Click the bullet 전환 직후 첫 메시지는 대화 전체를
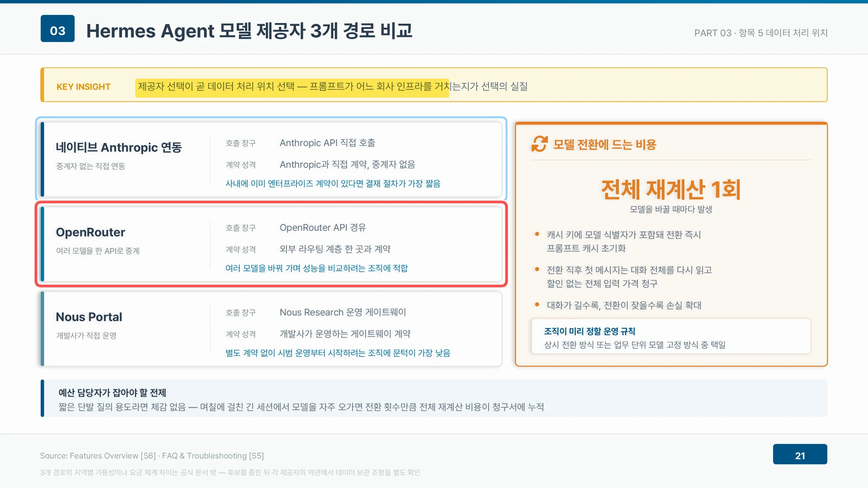 (x=629, y=277)
